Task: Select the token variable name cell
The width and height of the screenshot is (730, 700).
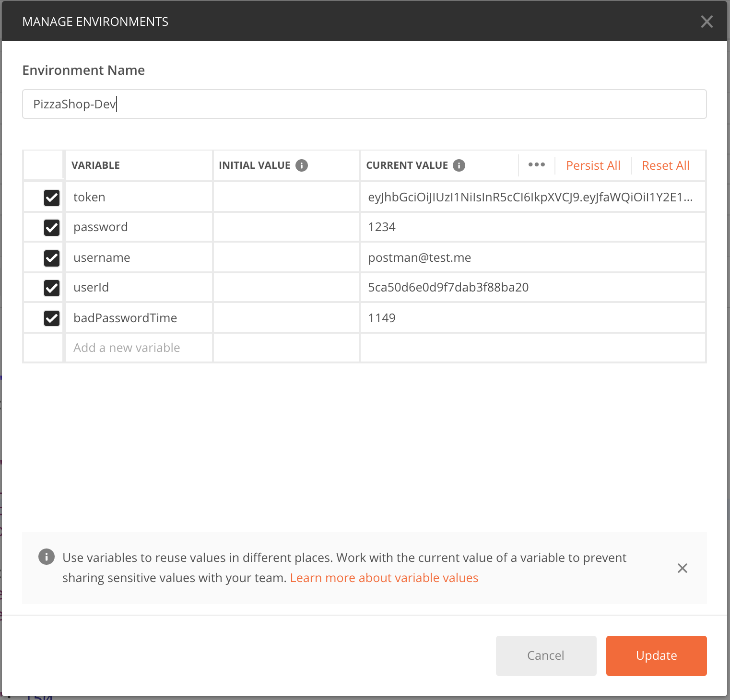Action: click(x=139, y=197)
